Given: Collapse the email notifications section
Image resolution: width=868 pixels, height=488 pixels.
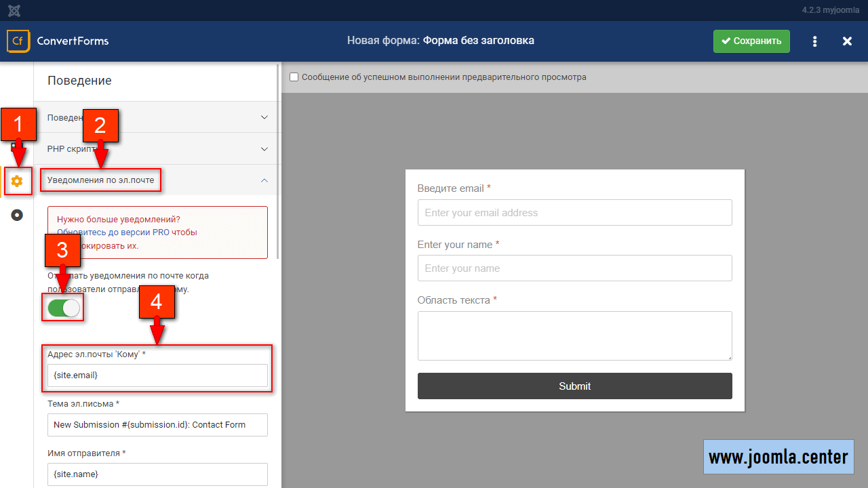Looking at the screenshot, I should [x=264, y=180].
